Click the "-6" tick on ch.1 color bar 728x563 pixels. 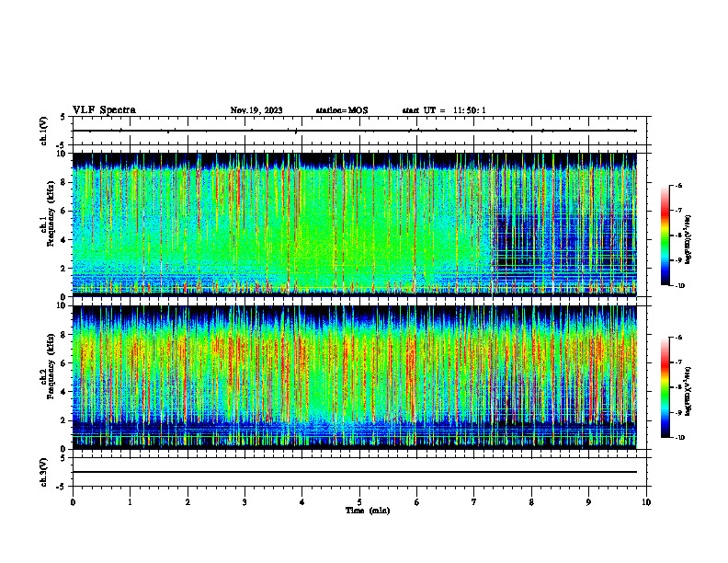point(678,185)
